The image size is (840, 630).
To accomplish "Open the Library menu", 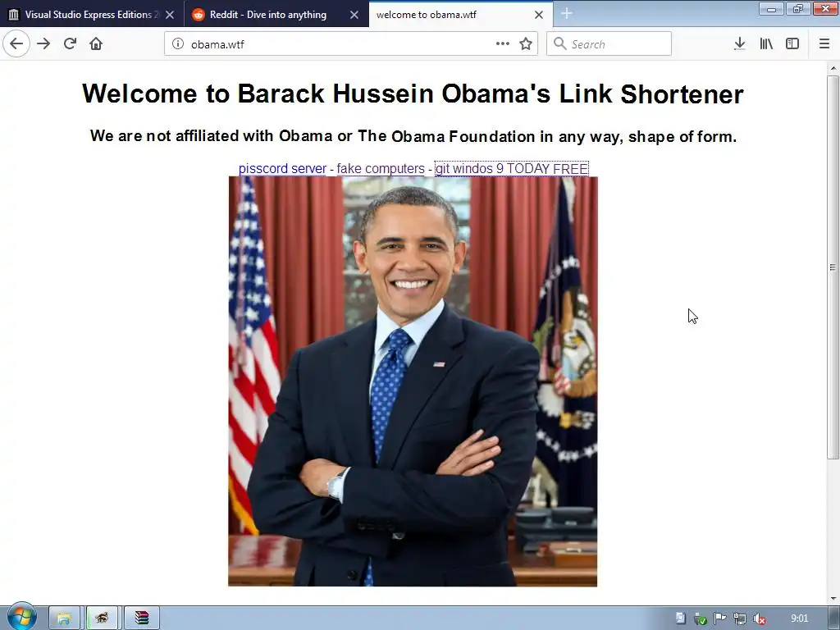I will coord(766,44).
